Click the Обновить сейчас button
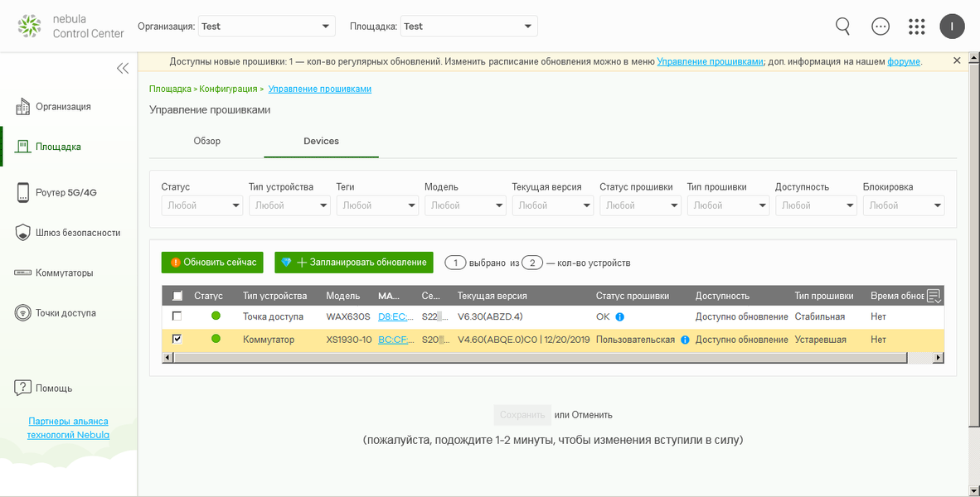 [212, 263]
